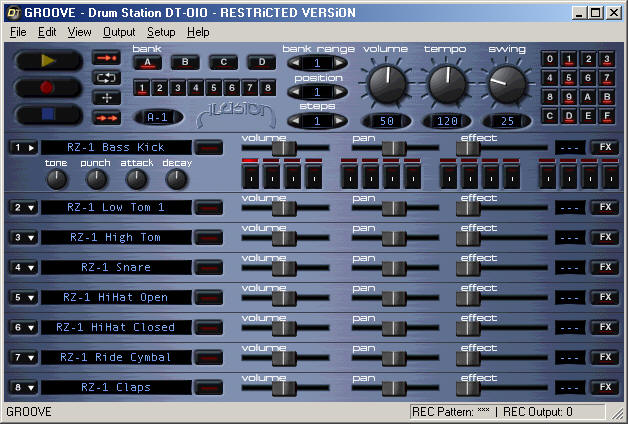Image resolution: width=628 pixels, height=424 pixels.
Task: Open the Setup menu
Action: tap(161, 32)
